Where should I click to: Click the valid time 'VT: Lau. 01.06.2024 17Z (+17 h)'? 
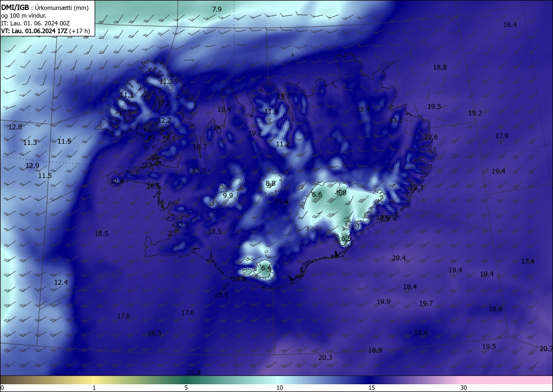point(45,31)
